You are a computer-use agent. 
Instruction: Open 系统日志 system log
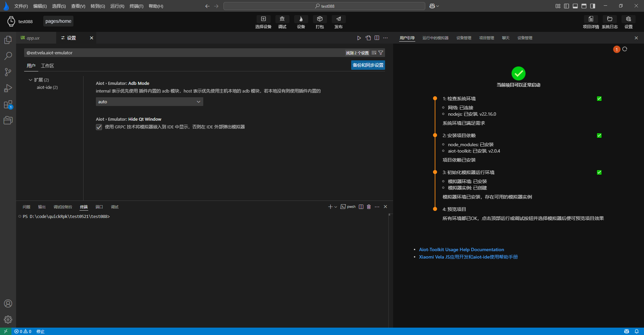click(x=609, y=19)
